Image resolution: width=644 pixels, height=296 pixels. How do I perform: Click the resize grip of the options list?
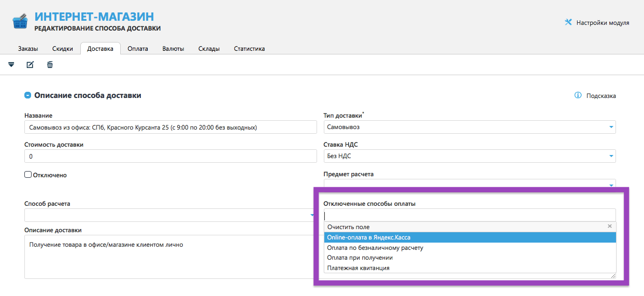click(x=613, y=276)
